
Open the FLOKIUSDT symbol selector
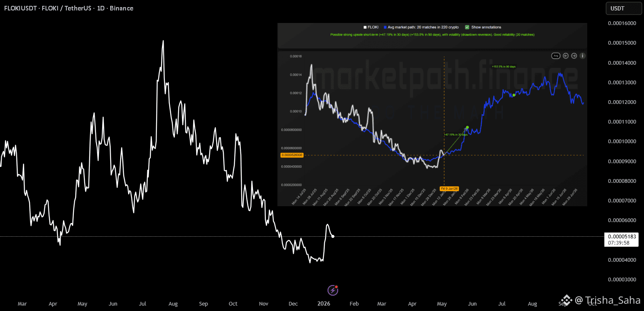point(20,8)
